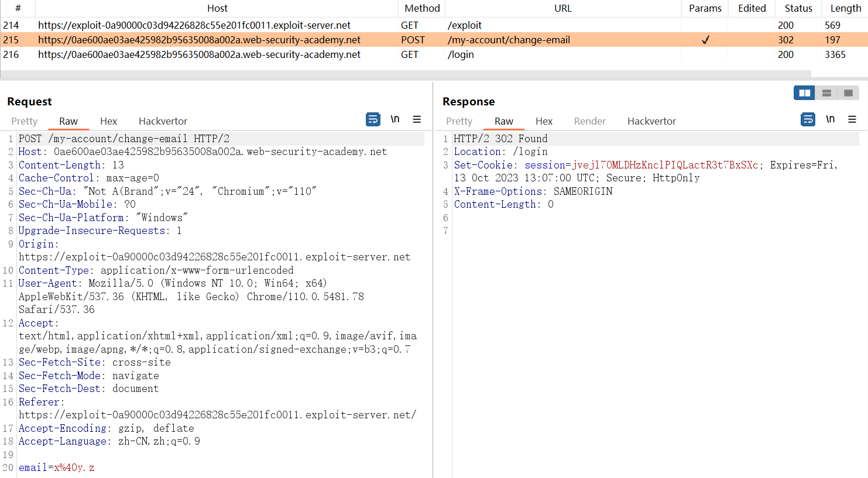Open the Request Hackvertor tab
Image resolution: width=868 pixels, height=478 pixels.
(x=163, y=121)
